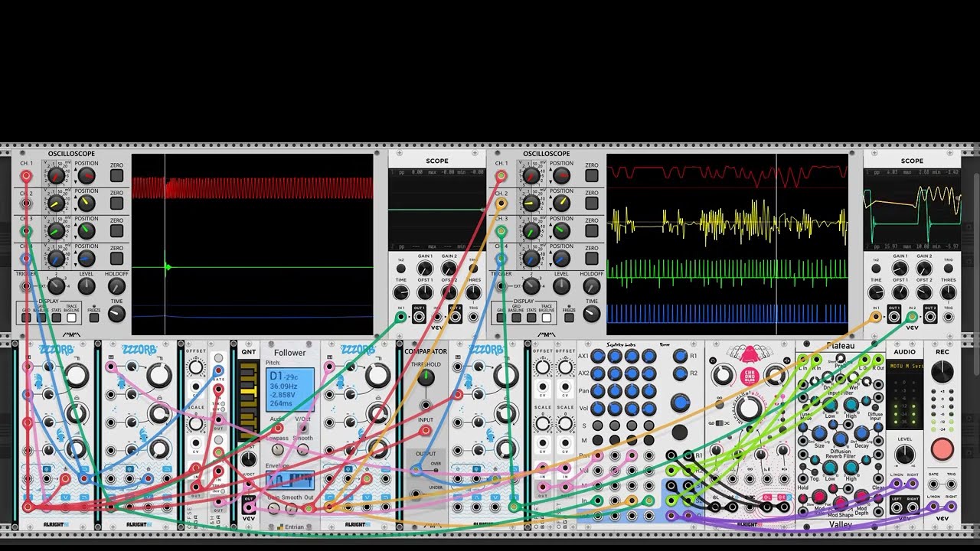Click right VCV Scope waveform screen
Screen dimensions: 980x551
coord(912,209)
